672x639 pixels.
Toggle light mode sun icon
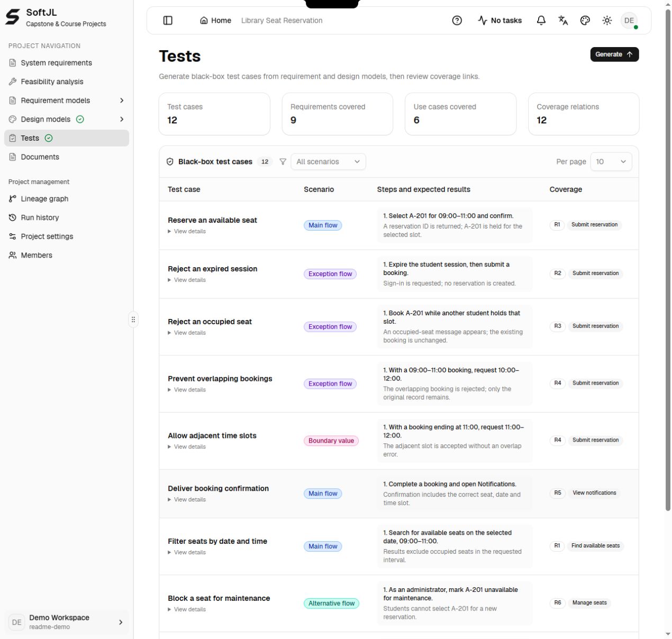(x=607, y=21)
